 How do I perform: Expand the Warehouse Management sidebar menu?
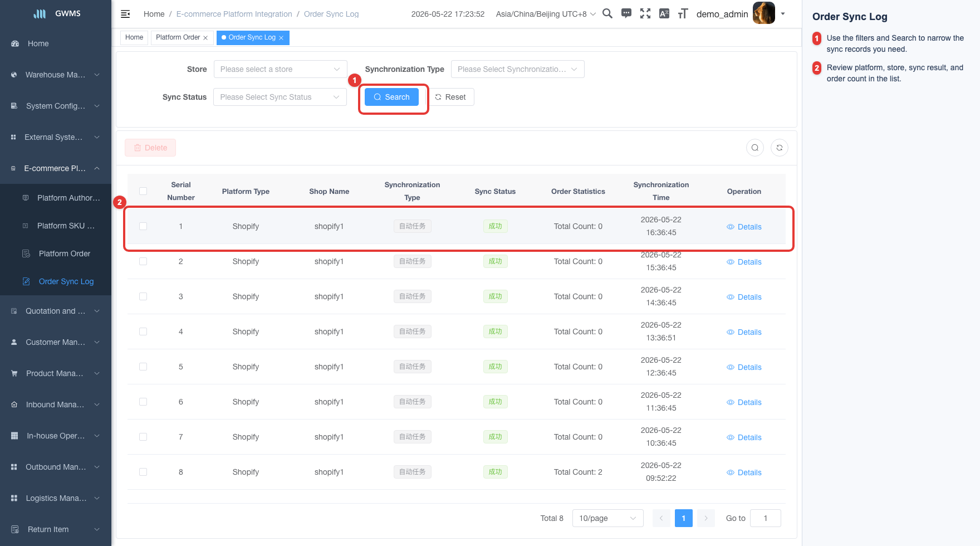[x=56, y=75]
